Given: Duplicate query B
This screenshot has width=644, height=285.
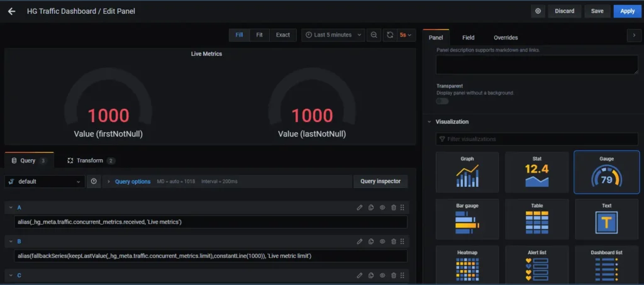Looking at the screenshot, I should [x=371, y=242].
